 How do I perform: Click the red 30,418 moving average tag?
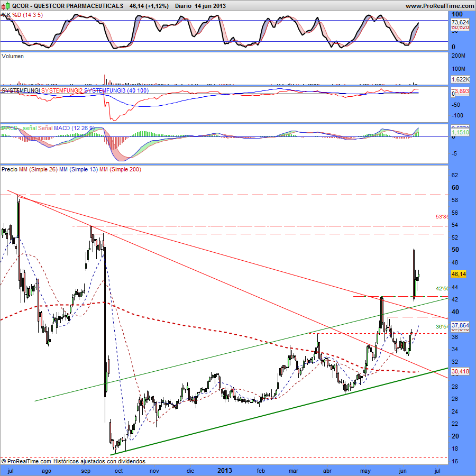pos(460,371)
